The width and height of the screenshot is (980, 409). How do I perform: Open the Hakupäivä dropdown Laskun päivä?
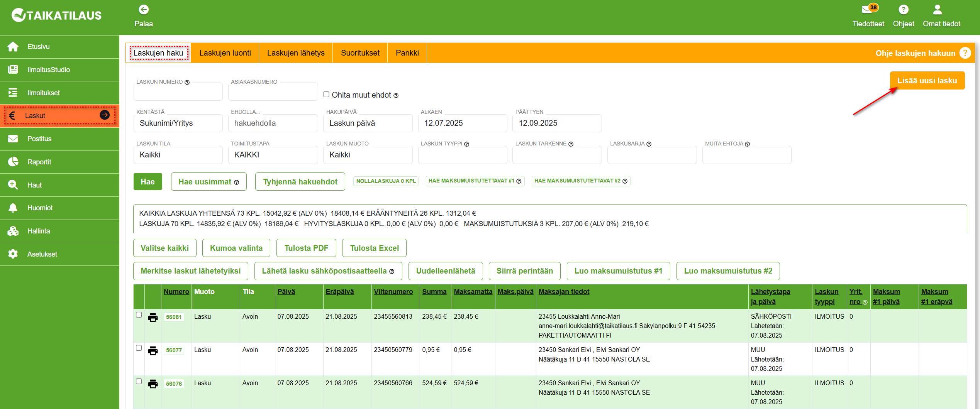tap(368, 123)
